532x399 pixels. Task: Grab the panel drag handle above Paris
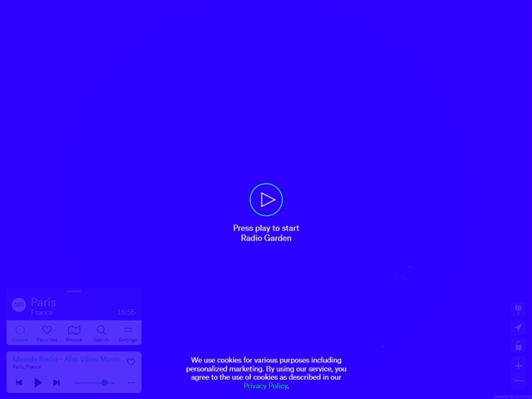coord(74,291)
